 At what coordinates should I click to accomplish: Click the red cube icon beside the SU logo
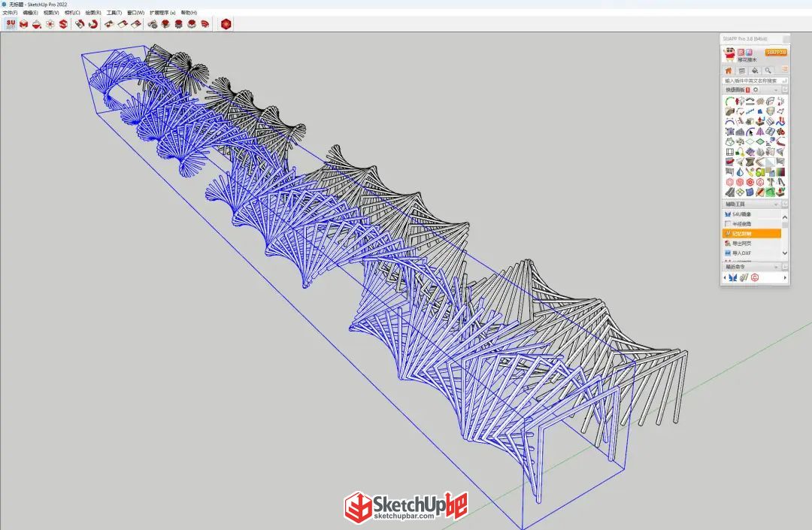pos(24,24)
